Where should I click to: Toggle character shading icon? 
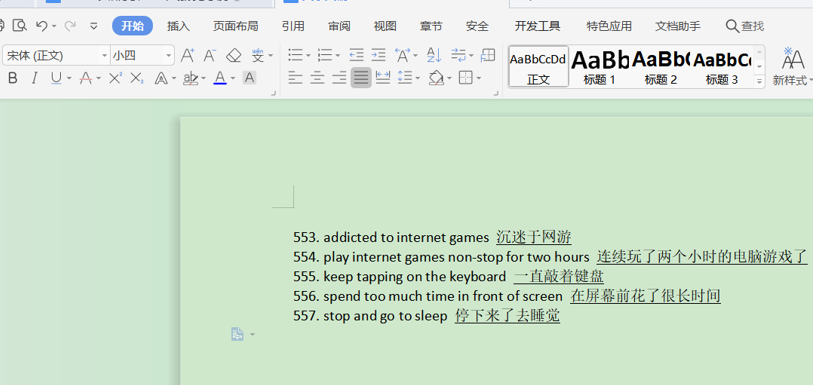pyautogui.click(x=249, y=78)
